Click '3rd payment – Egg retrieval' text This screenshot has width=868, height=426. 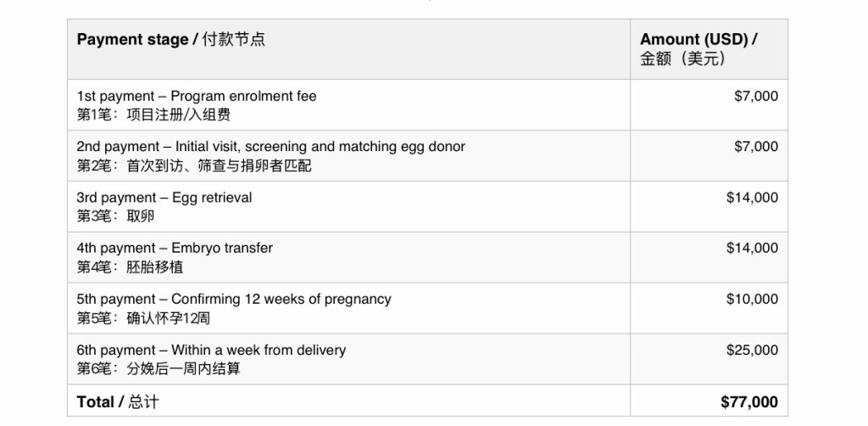click(164, 198)
